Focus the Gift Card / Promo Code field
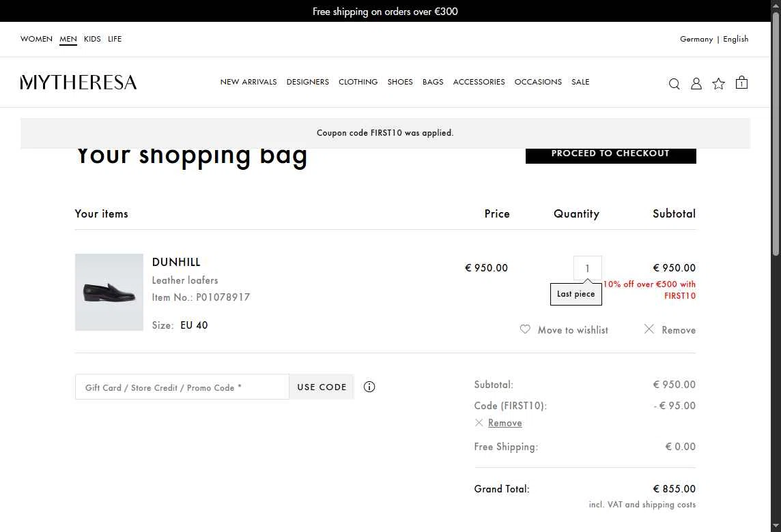This screenshot has height=532, width=781. point(182,387)
